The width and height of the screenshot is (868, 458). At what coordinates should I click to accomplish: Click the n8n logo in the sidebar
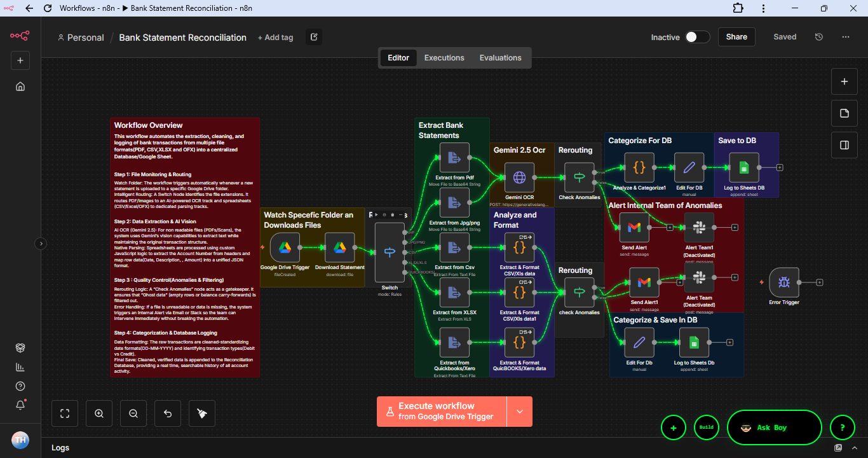click(x=20, y=36)
